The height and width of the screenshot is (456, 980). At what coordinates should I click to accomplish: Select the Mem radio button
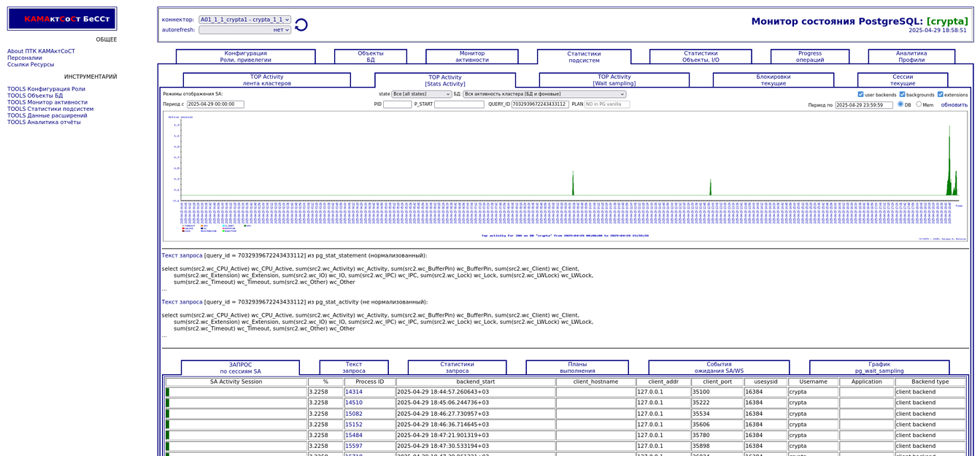tap(919, 104)
